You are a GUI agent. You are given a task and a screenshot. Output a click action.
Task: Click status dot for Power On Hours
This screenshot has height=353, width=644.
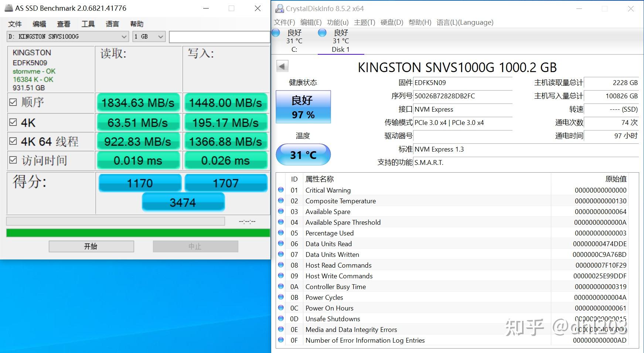[281, 308]
